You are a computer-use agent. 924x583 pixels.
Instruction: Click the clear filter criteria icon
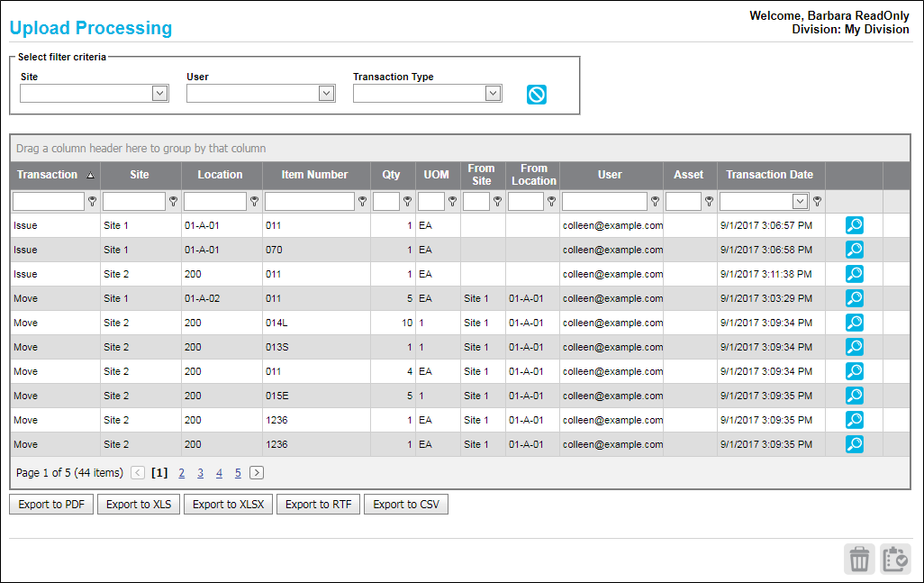pos(536,95)
